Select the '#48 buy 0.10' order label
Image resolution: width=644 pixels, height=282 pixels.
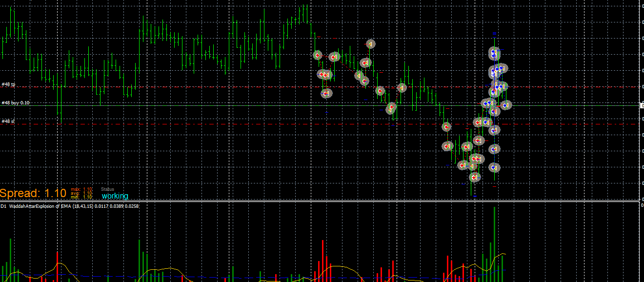click(x=16, y=103)
